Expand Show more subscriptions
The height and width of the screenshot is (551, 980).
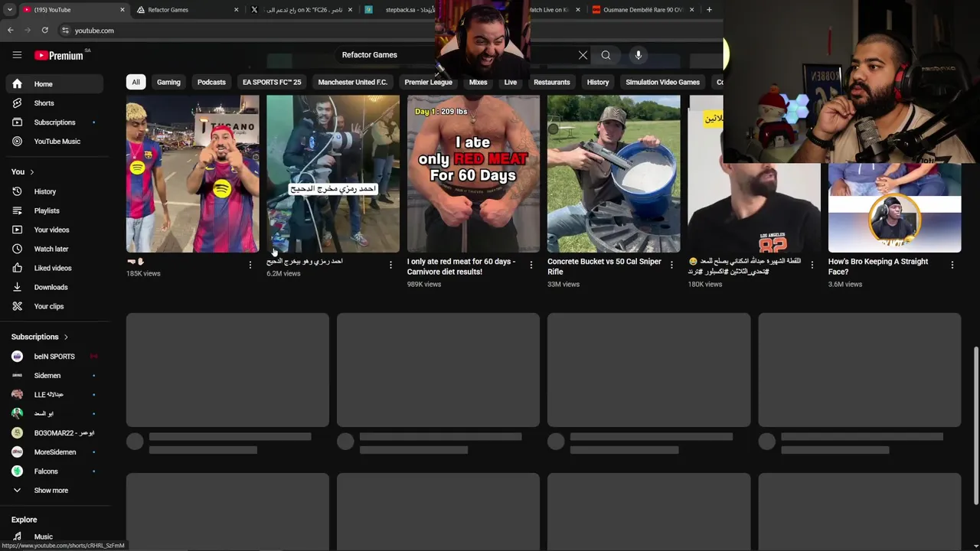click(x=54, y=491)
